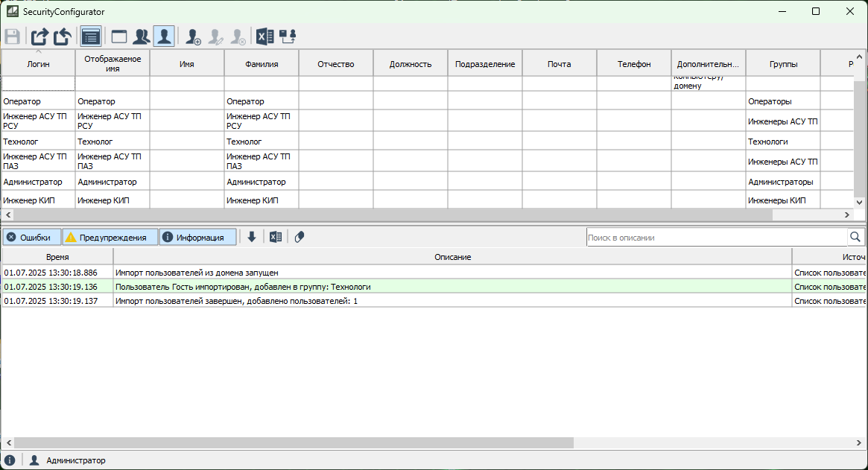The width and height of the screenshot is (868, 470).
Task: Switch to the window view icon
Action: [x=119, y=36]
